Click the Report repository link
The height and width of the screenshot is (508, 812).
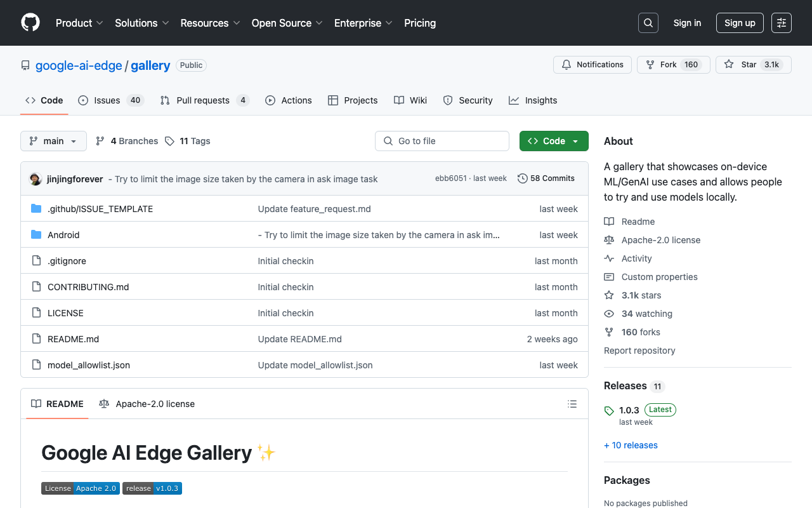point(639,351)
